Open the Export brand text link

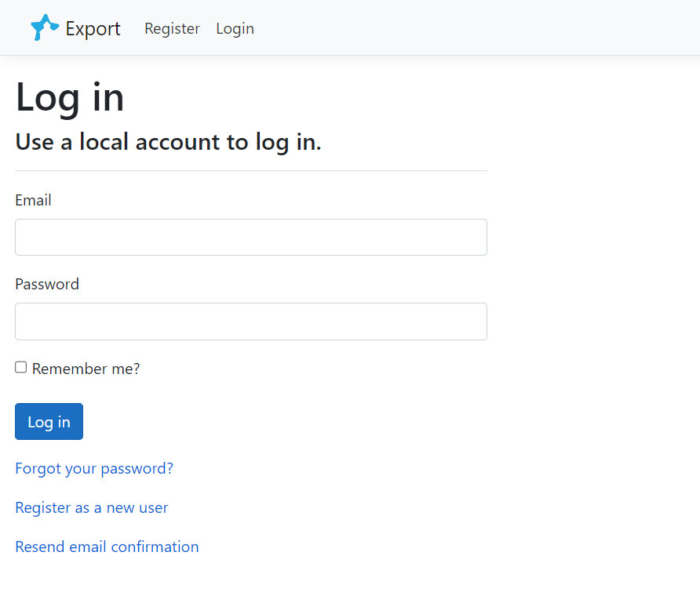93,29
